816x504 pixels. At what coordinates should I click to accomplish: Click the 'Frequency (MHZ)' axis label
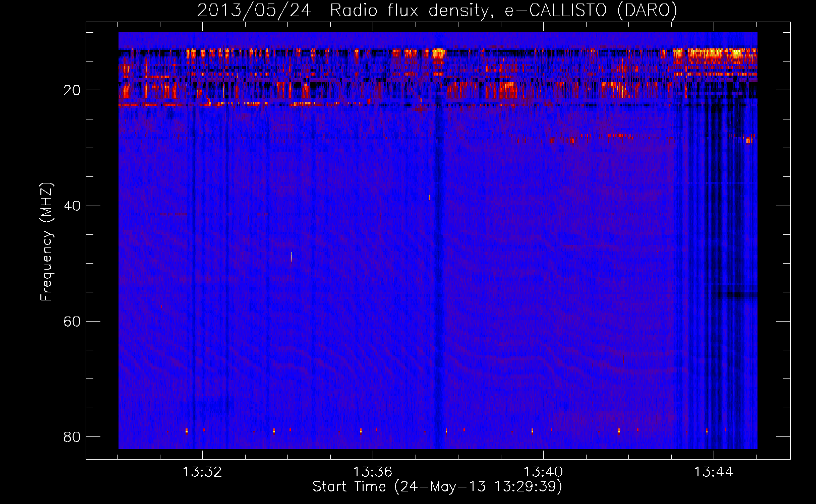pos(46,242)
